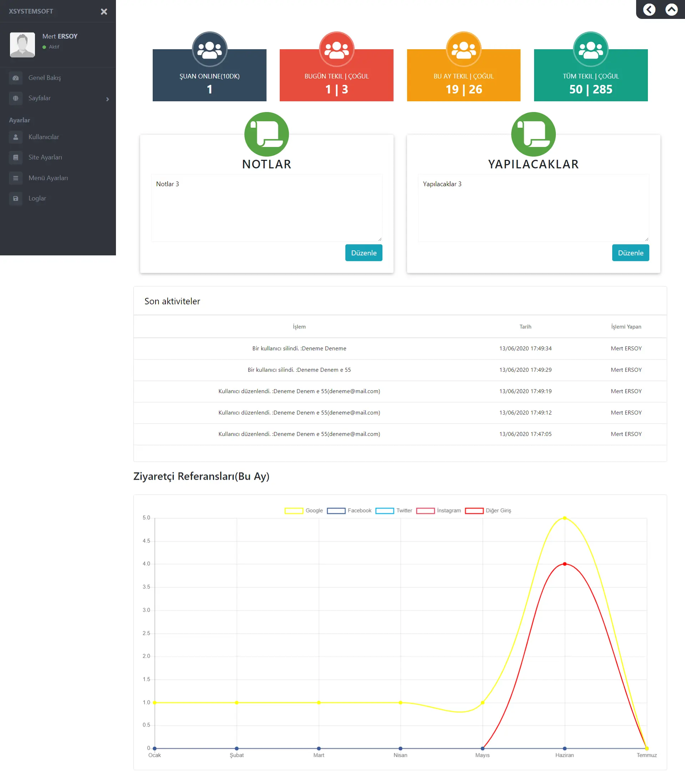The height and width of the screenshot is (784, 685).
Task: Click the Mert ERSOY profile avatar
Action: [22, 45]
